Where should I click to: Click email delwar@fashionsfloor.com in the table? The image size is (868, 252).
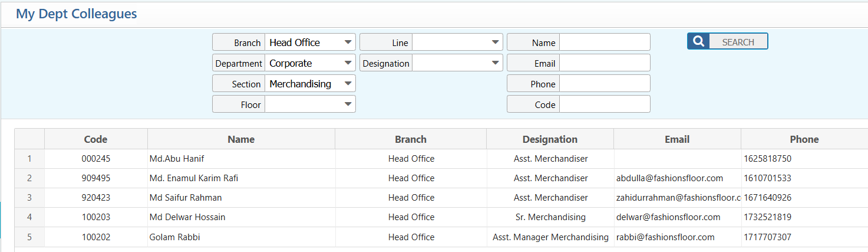click(668, 217)
